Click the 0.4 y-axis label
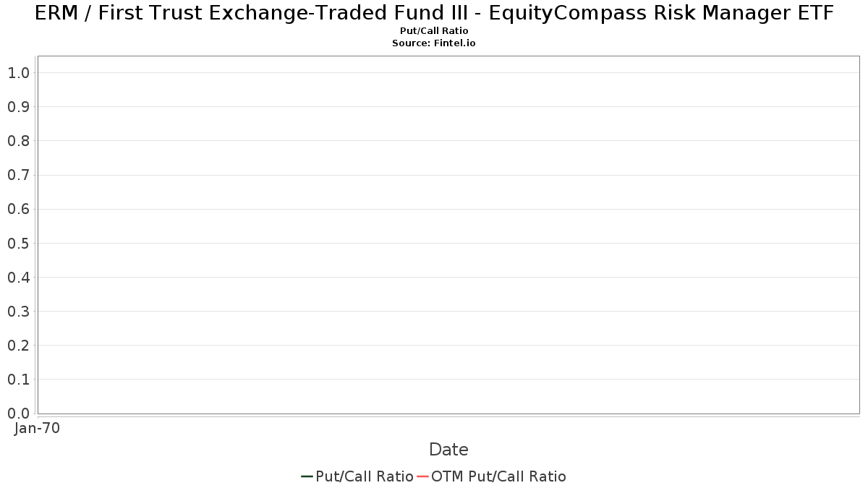Screen dimensions: 868x488 tap(19, 277)
